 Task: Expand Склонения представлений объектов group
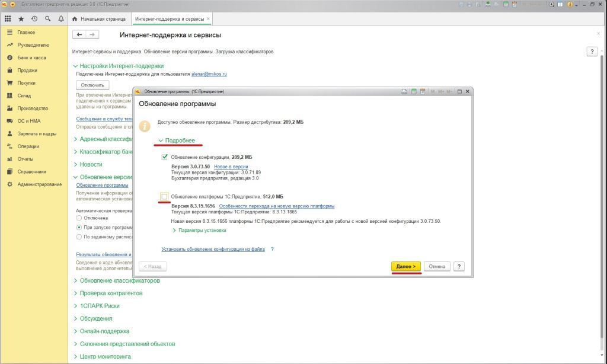124,344
